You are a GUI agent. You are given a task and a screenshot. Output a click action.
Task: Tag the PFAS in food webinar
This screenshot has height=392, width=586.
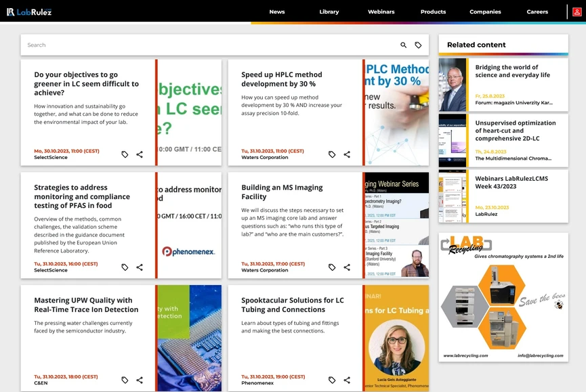(125, 267)
